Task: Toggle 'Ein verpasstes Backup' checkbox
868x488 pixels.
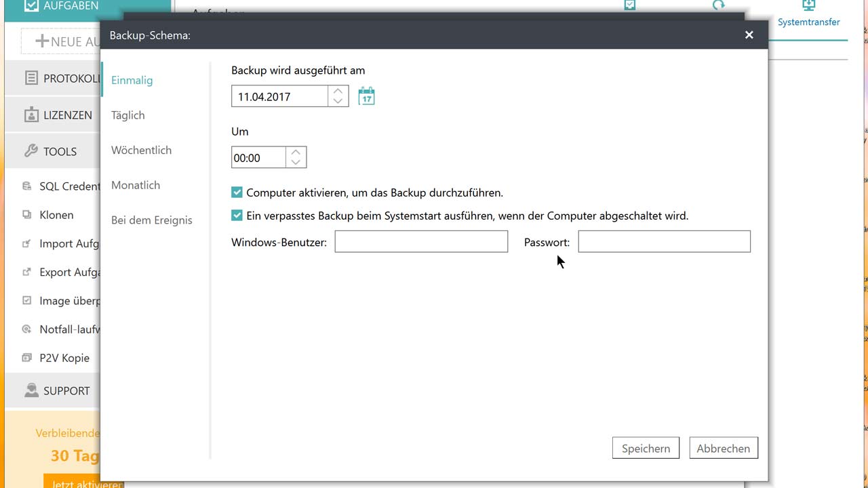Action: coord(237,216)
